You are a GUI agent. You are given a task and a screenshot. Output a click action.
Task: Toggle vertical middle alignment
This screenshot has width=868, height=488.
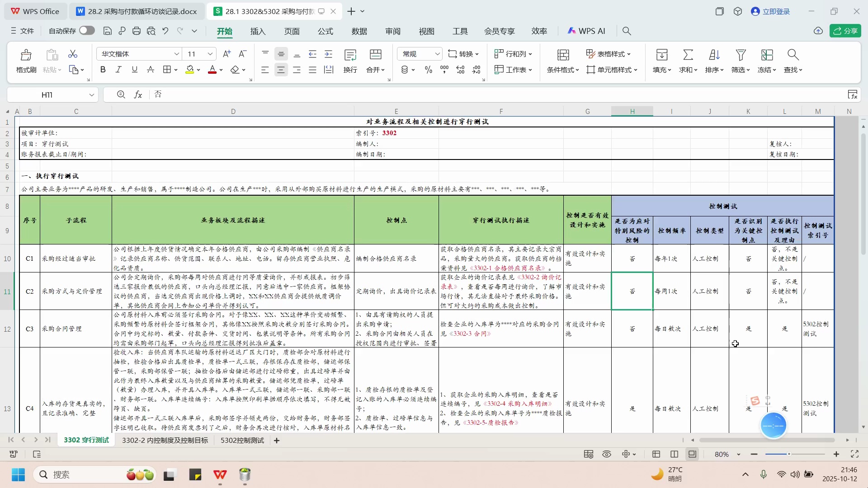coord(281,54)
